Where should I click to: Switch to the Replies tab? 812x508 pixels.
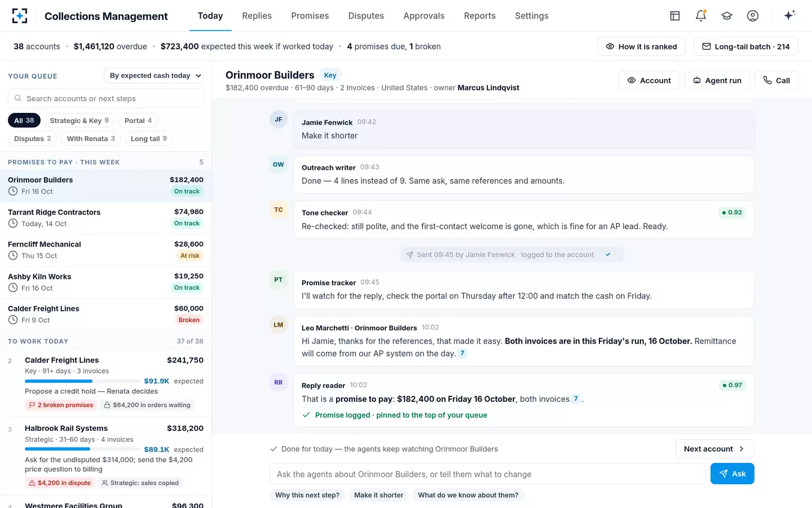click(257, 16)
